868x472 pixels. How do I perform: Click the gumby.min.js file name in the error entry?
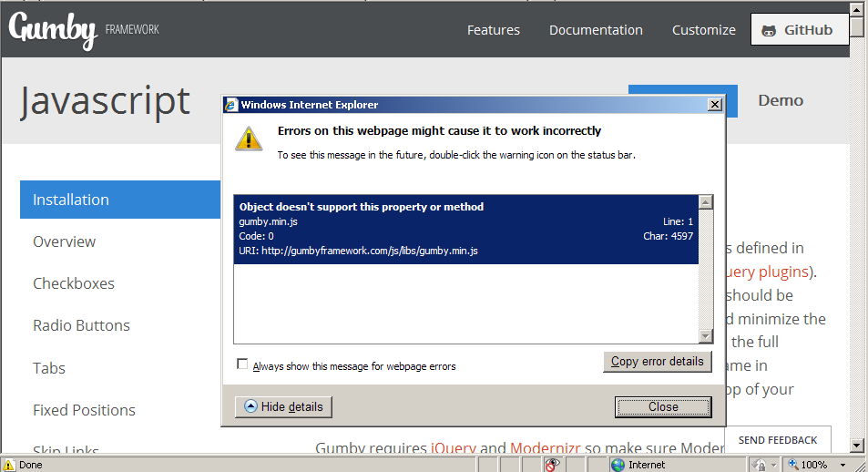pos(268,221)
